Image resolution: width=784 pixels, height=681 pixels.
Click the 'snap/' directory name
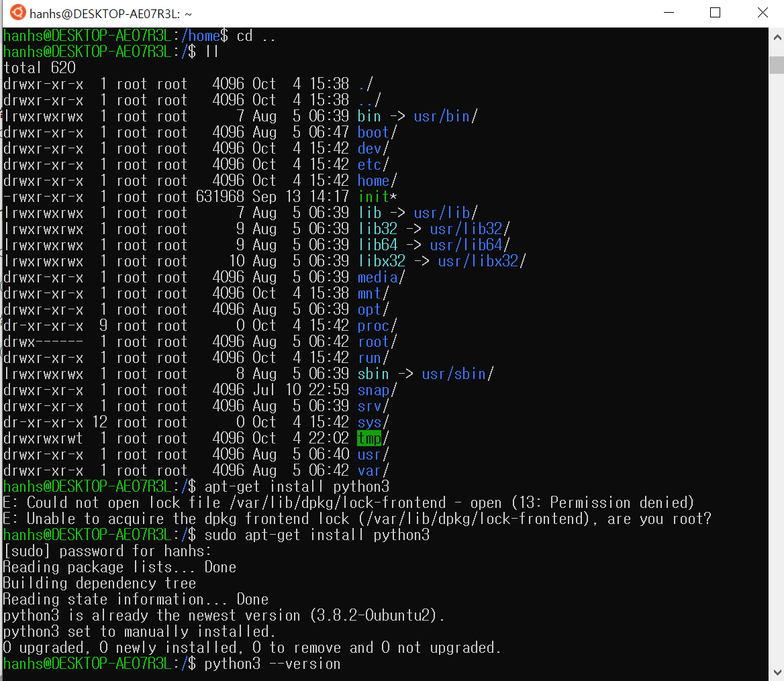pos(377,390)
